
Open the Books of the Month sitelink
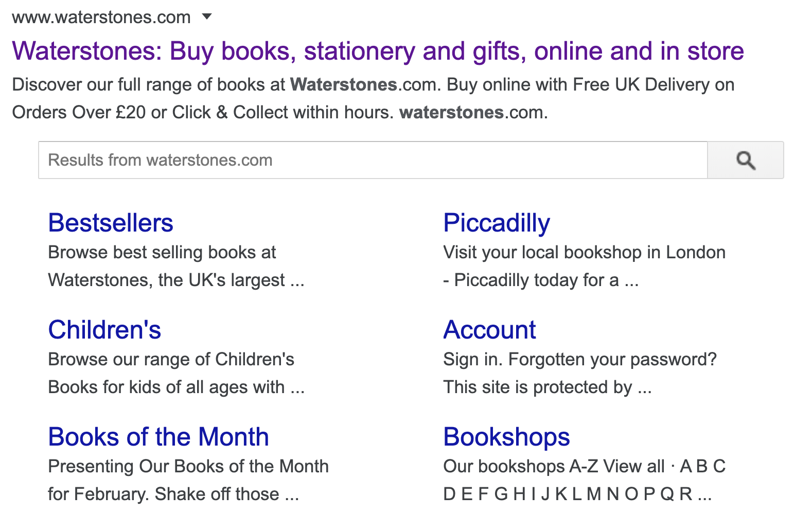pyautogui.click(x=158, y=437)
